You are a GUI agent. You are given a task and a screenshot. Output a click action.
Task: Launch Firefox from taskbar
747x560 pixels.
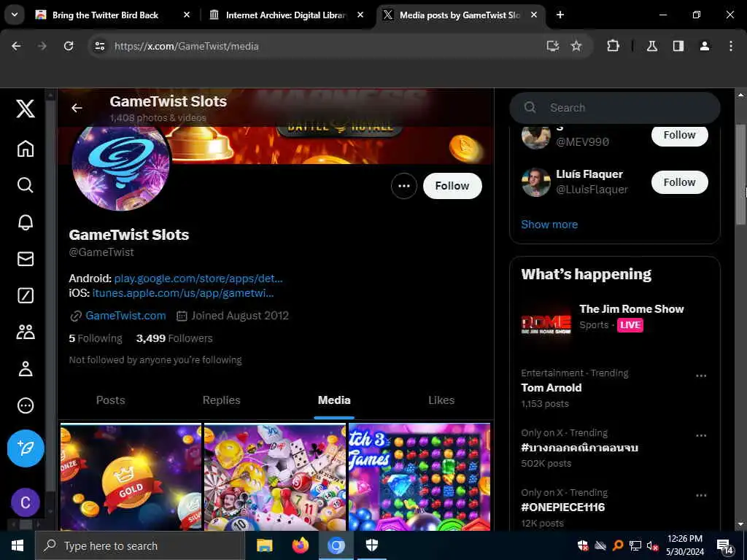click(x=300, y=545)
